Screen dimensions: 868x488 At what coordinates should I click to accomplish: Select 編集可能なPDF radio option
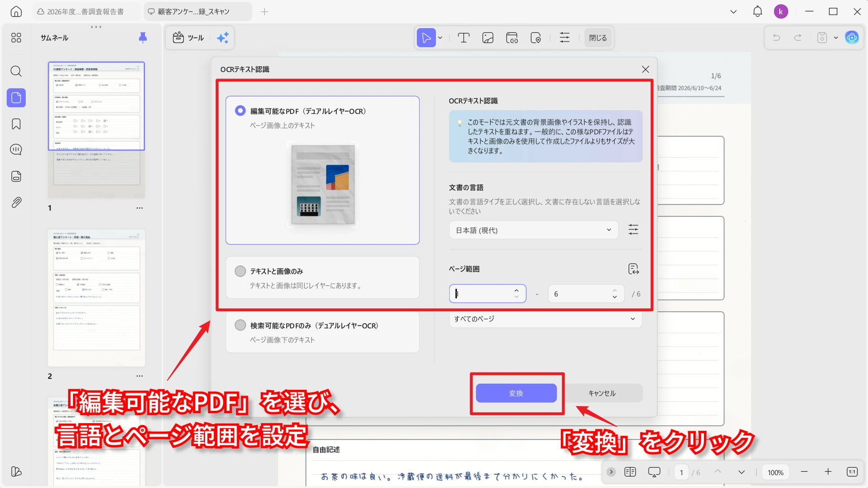coord(240,111)
